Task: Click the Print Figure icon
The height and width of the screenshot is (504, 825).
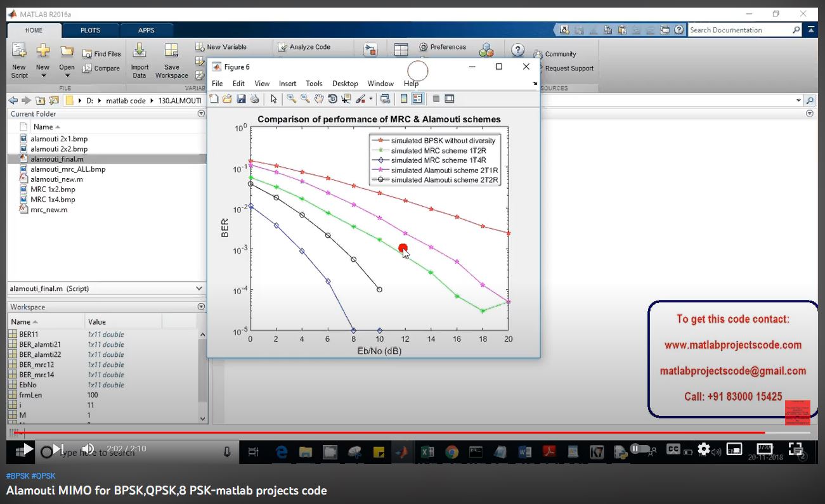Action: [254, 99]
